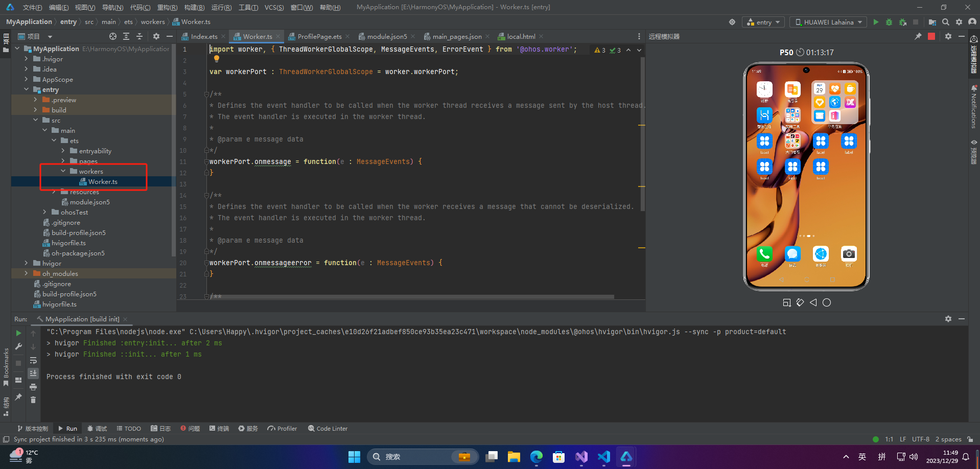Viewport: 980px width, 469px height.
Task: Open the 问题 problems tool window button
Action: click(190, 429)
